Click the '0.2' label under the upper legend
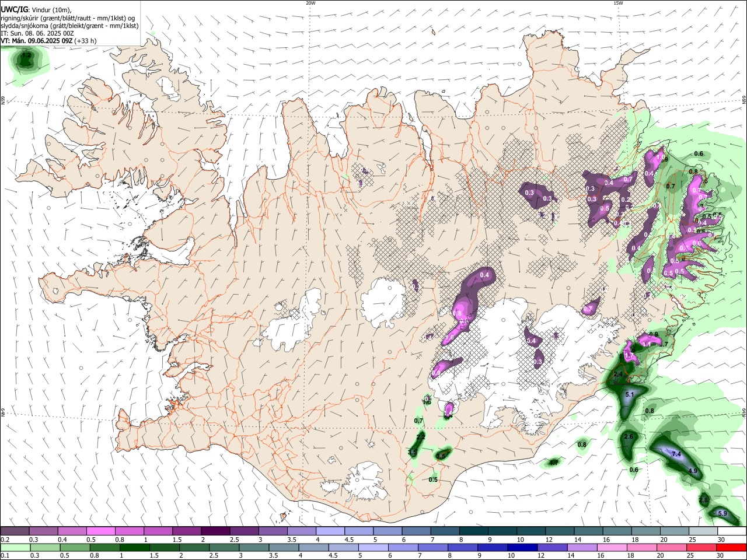 5,540
